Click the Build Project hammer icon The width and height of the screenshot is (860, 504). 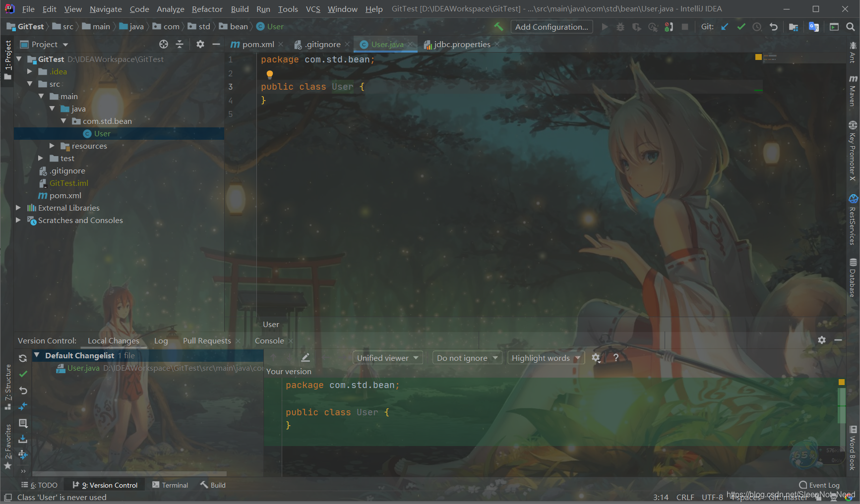[x=498, y=27]
